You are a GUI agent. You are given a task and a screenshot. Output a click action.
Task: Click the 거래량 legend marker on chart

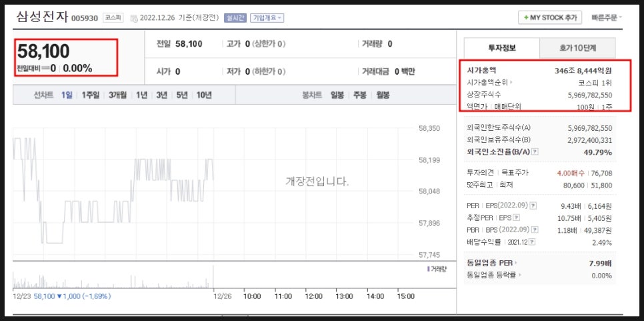[428, 269]
